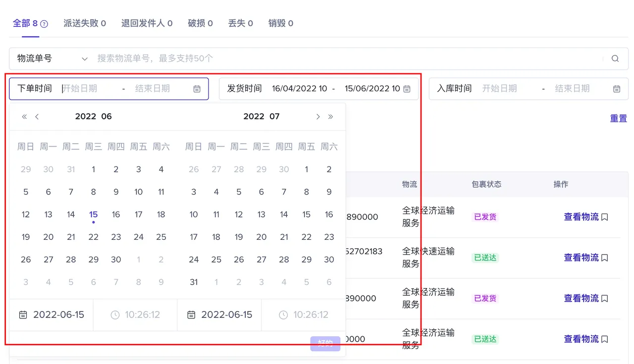The height and width of the screenshot is (364, 634).
Task: Click the clock icon beside 10:26:12
Action: tap(115, 314)
